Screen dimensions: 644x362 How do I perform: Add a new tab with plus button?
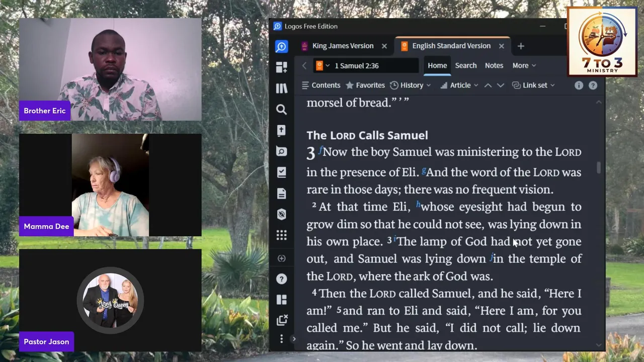click(x=521, y=46)
